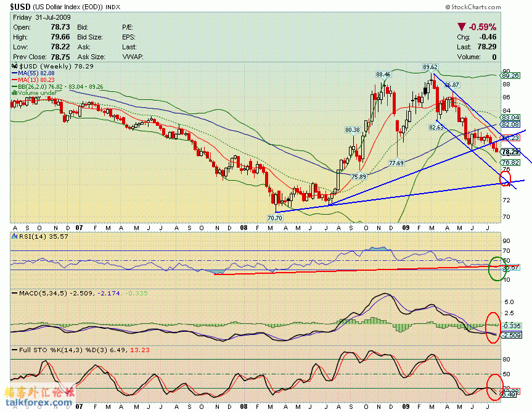Click the INDX exchange label in title
Viewport: 532px width, 412px height.
113,7
